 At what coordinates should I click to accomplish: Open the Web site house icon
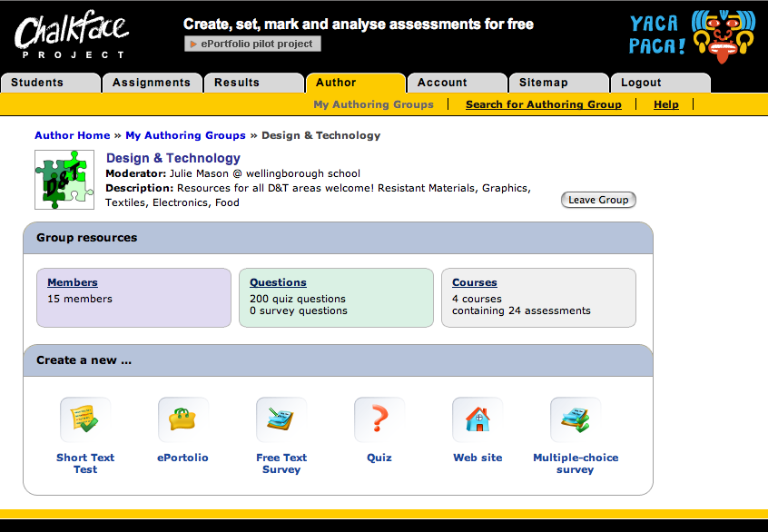(478, 419)
